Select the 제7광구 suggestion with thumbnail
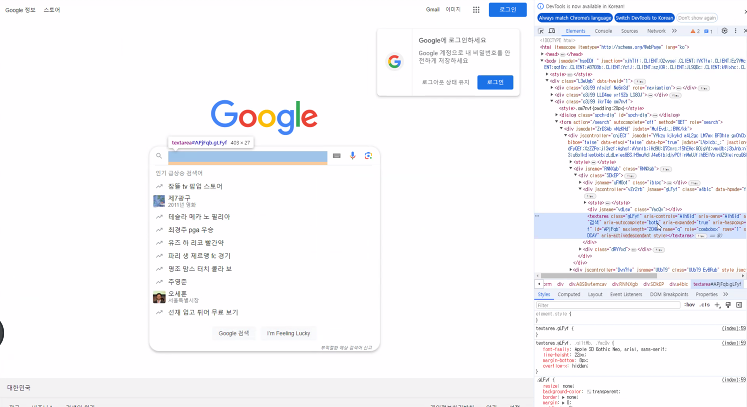Viewport: 747px width, 407px height. click(264, 201)
